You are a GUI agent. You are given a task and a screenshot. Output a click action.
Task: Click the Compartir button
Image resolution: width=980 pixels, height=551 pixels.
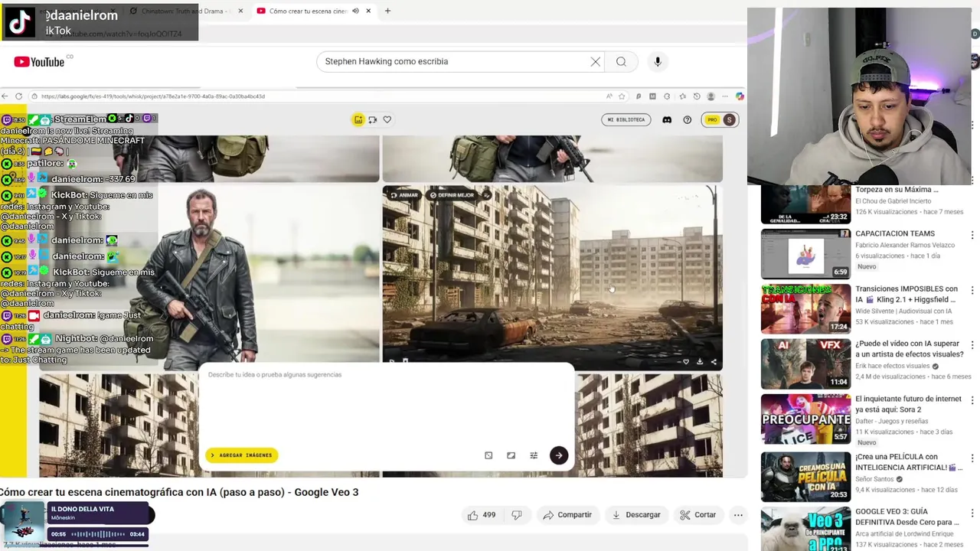coord(567,515)
